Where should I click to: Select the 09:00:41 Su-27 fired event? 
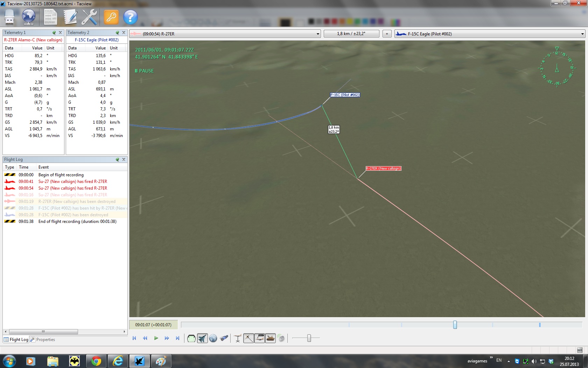click(x=65, y=182)
